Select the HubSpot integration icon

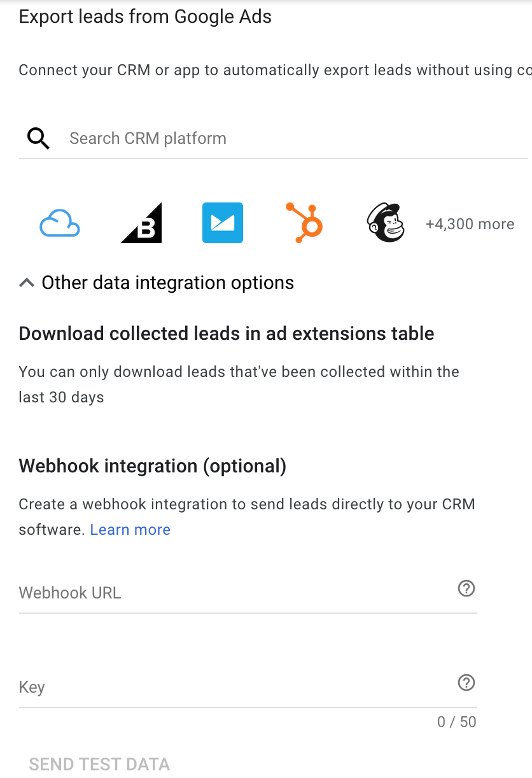pos(304,223)
